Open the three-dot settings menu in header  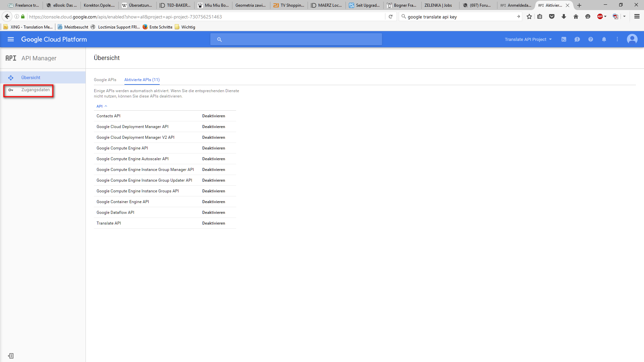[x=617, y=40]
